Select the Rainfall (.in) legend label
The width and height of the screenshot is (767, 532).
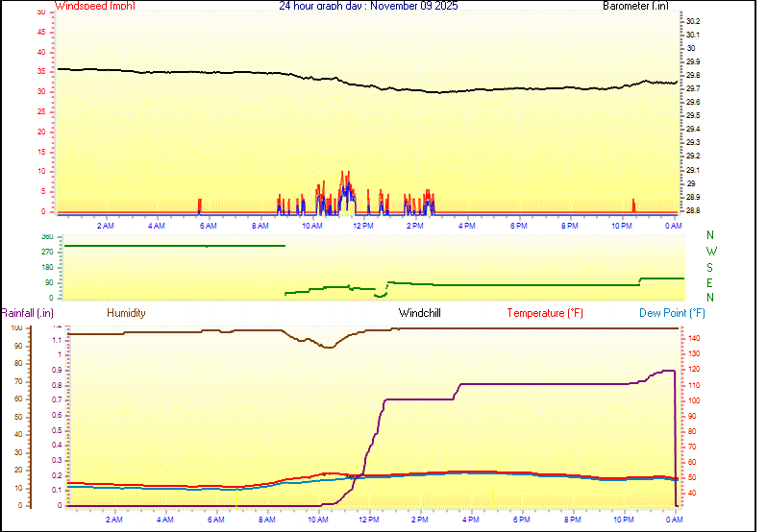click(27, 313)
